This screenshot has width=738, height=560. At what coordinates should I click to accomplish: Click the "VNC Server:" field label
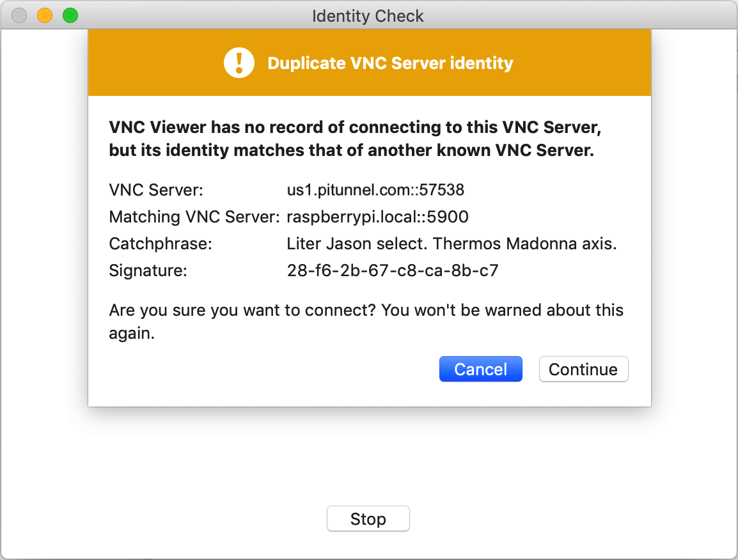click(156, 190)
